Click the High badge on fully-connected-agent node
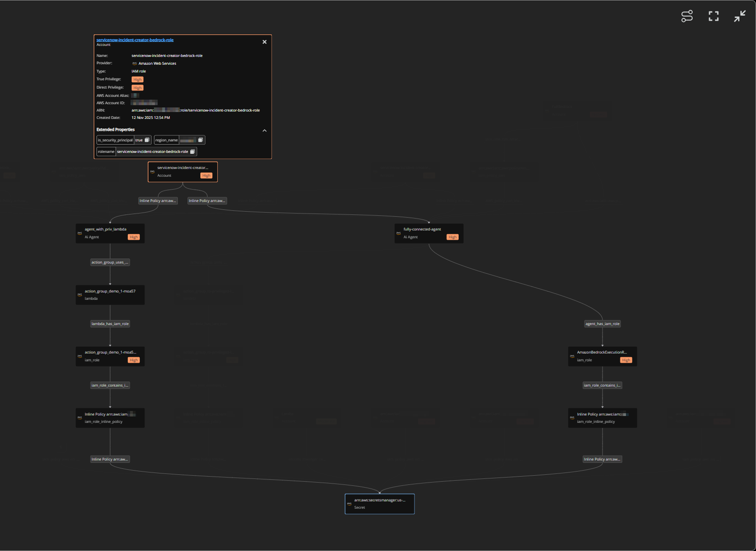The width and height of the screenshot is (756, 551). point(453,237)
